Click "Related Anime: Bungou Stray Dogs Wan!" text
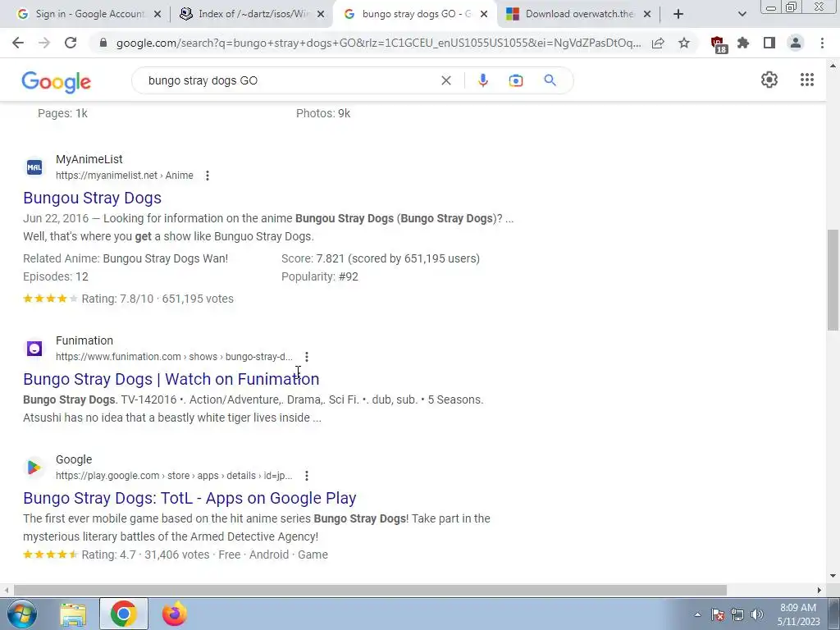Viewport: 840px width, 630px height. click(x=126, y=258)
